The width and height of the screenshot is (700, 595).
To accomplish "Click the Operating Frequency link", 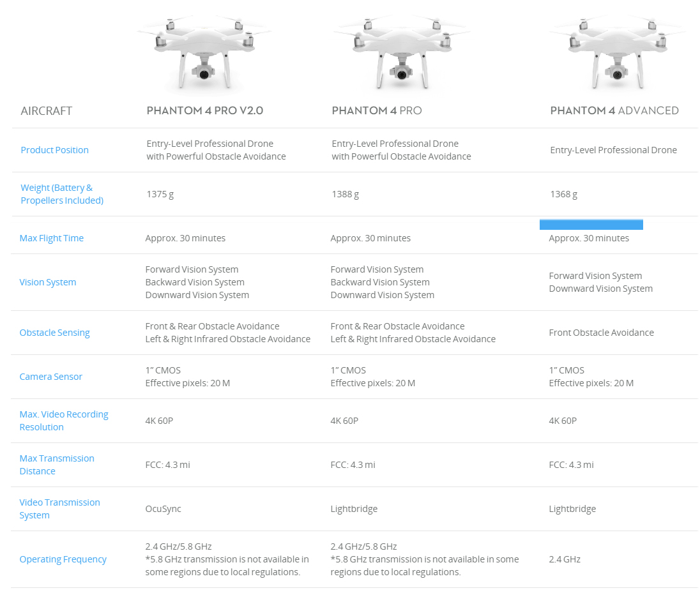I will [x=63, y=559].
